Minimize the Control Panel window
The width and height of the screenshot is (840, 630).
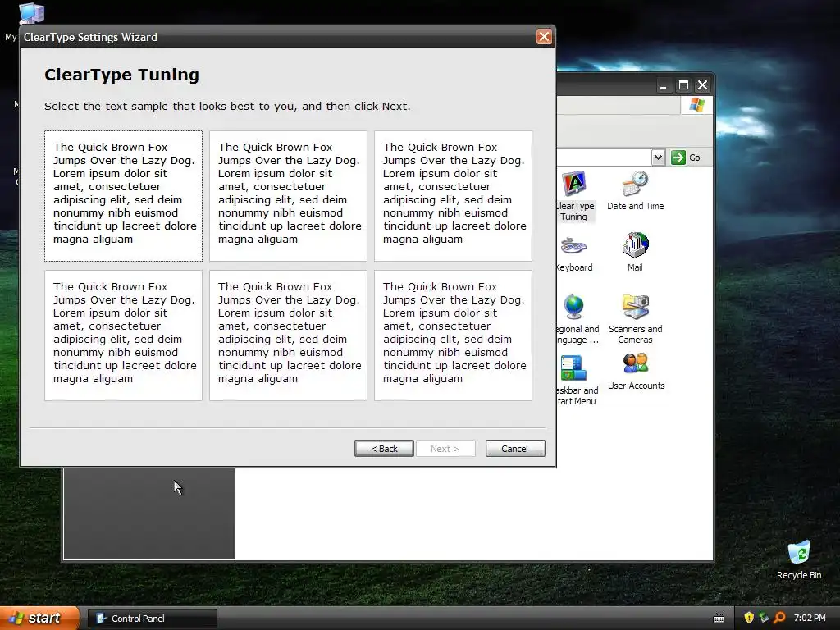click(x=663, y=85)
